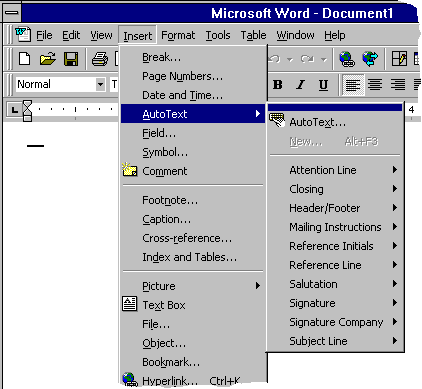Click the Print icon
Screen dimensions: 422x389
pyautogui.click(x=100, y=59)
